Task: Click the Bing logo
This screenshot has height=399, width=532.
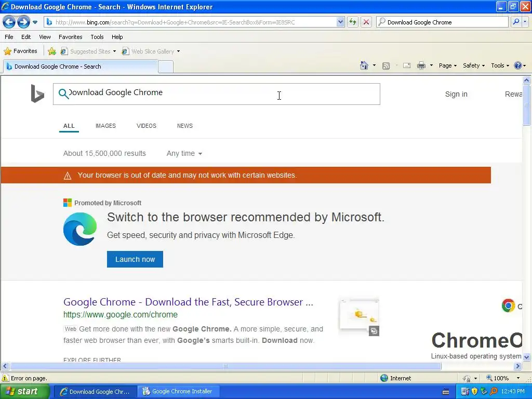Action: (37, 94)
